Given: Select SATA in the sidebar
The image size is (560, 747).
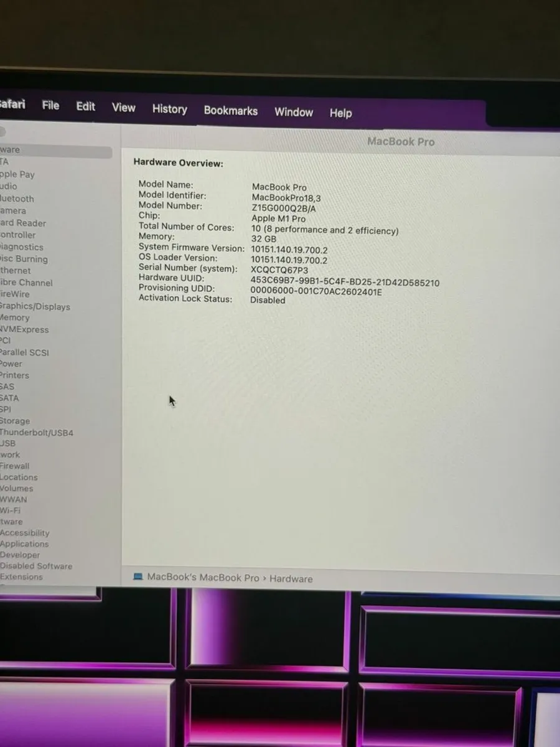Looking at the screenshot, I should click(x=9, y=398).
